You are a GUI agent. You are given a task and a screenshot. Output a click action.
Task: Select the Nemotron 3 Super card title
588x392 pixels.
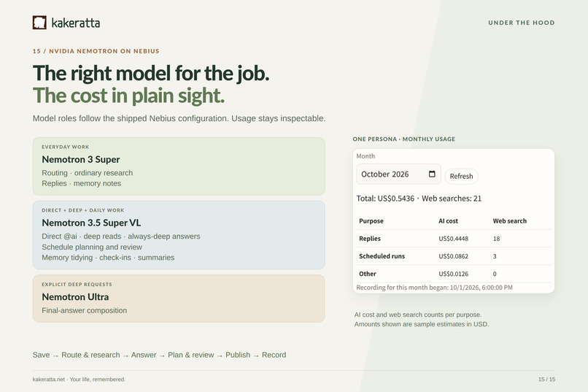[x=81, y=159]
